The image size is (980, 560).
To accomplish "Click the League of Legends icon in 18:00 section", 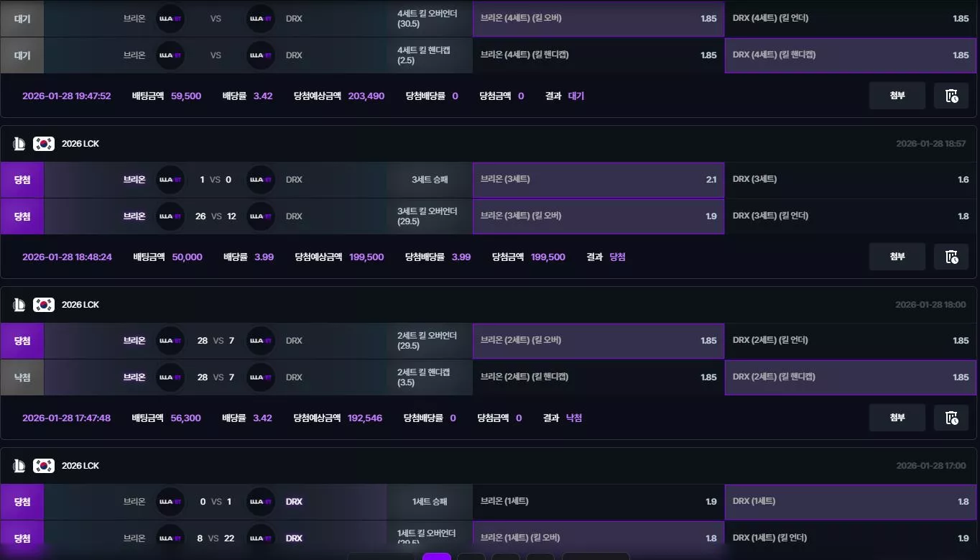I will tap(19, 305).
